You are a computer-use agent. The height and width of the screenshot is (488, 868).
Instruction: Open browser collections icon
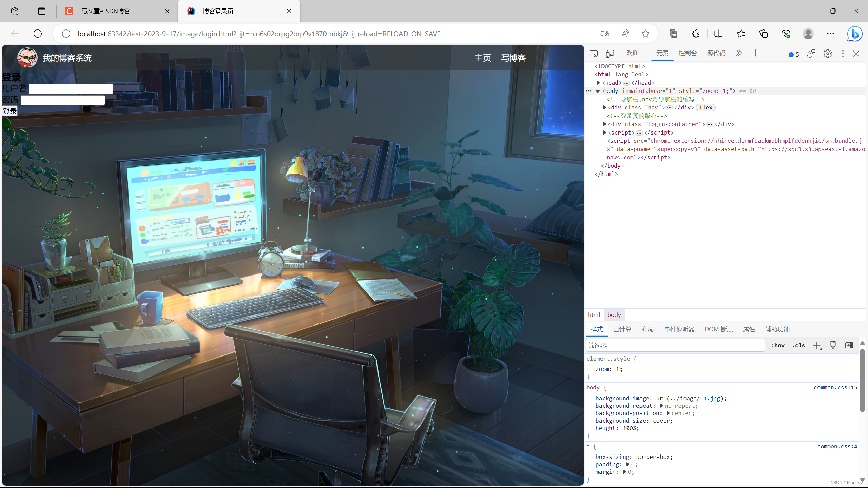[764, 34]
